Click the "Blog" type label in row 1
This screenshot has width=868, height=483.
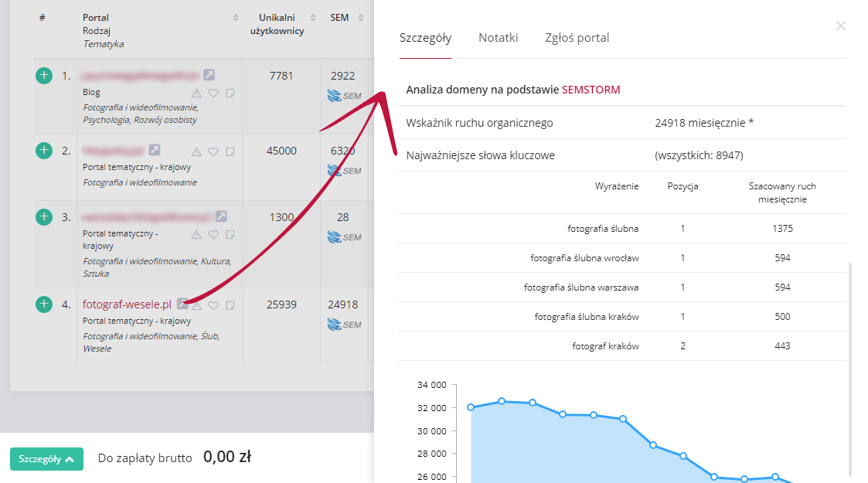[91, 93]
